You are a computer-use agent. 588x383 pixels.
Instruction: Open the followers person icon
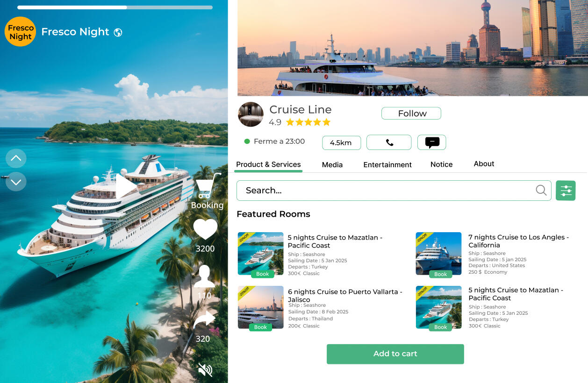click(204, 276)
